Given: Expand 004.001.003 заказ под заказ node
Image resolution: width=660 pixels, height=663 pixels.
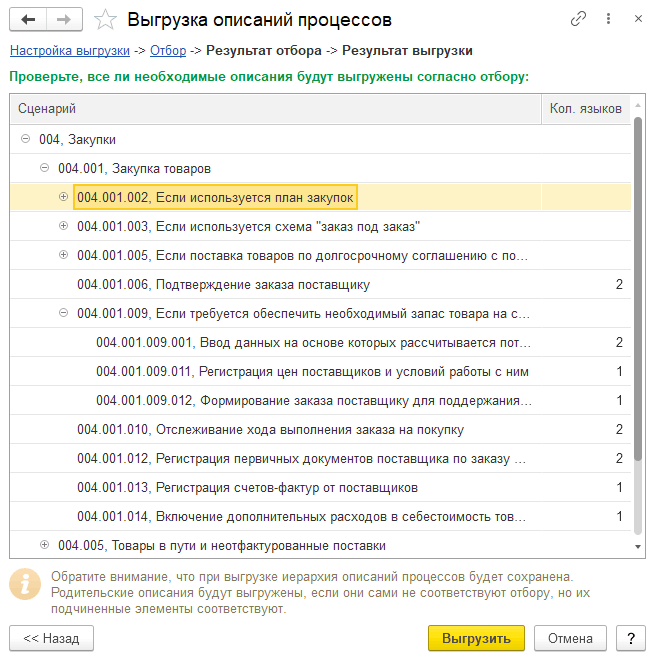Looking at the screenshot, I should [63, 226].
